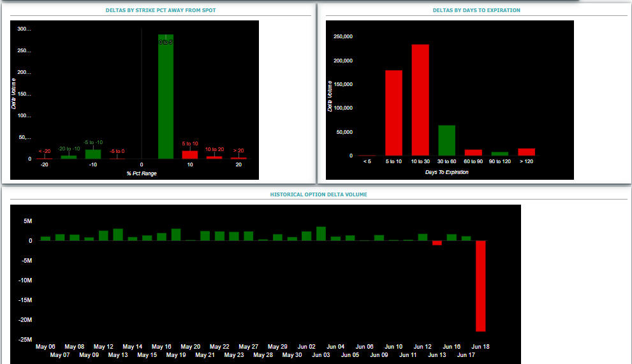Click the green Jun 03 historical bar

point(321,234)
